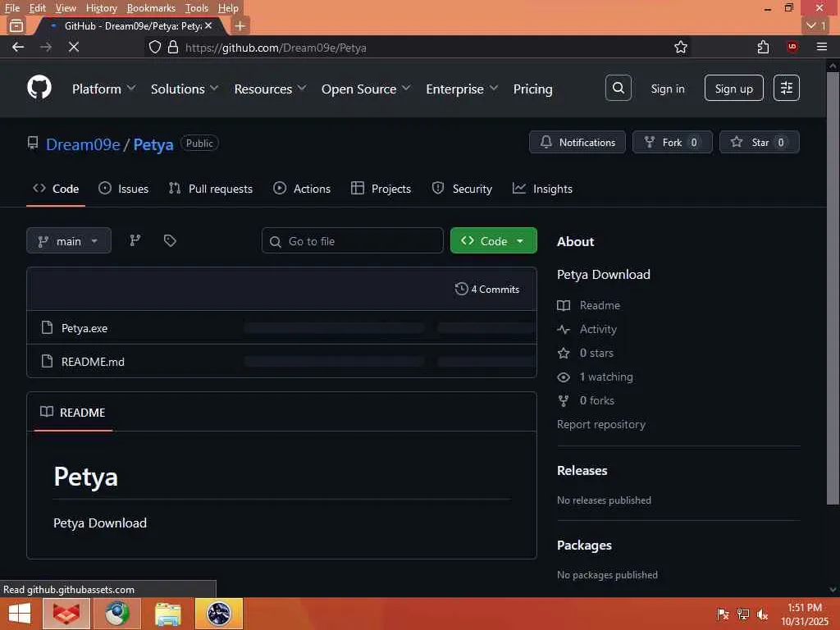
Task: Open Firefox extensions puzzle icon
Action: tap(764, 47)
